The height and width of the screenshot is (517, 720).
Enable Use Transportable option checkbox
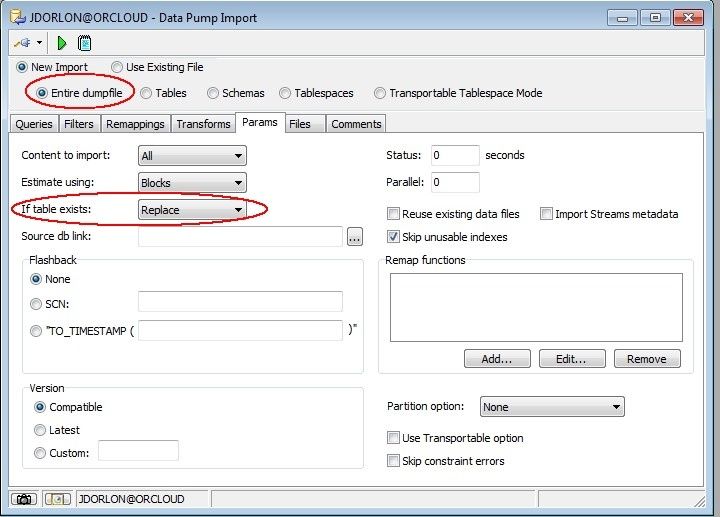pyautogui.click(x=393, y=438)
